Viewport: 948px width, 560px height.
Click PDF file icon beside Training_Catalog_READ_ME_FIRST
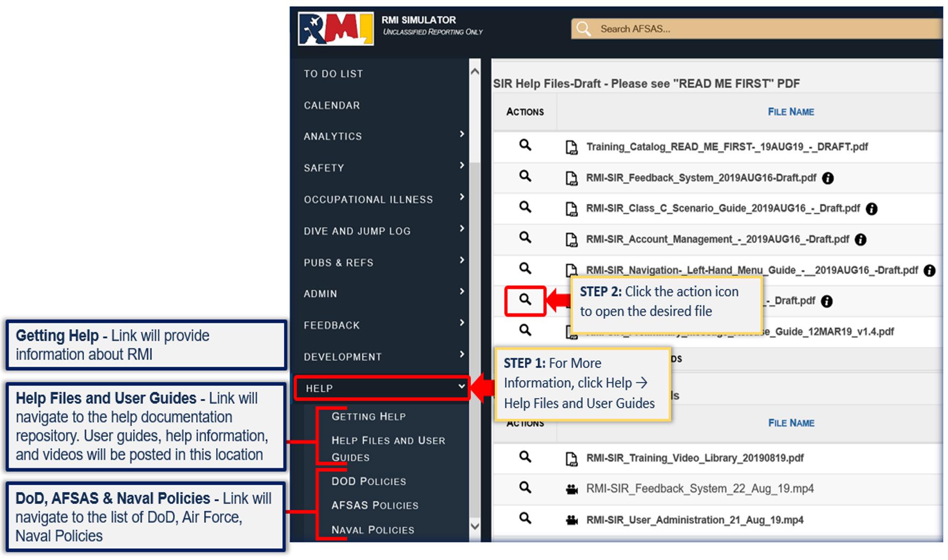[571, 147]
